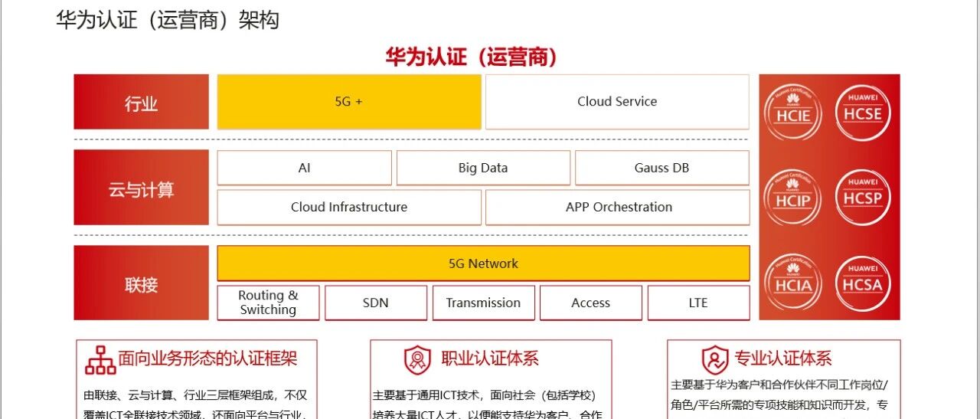
Task: Click the SDN box
Action: click(376, 303)
